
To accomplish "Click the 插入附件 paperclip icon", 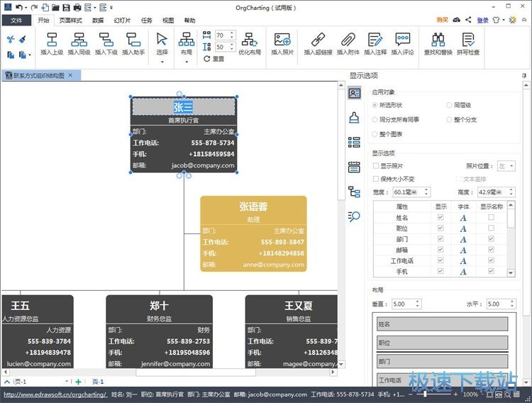I will [x=348, y=40].
